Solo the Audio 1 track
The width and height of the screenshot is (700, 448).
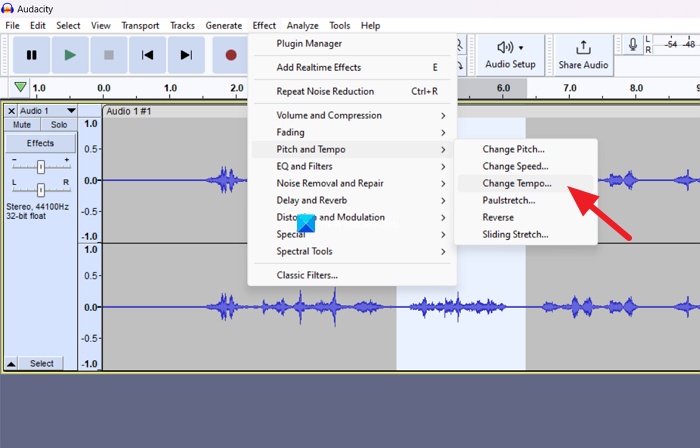pyautogui.click(x=58, y=125)
